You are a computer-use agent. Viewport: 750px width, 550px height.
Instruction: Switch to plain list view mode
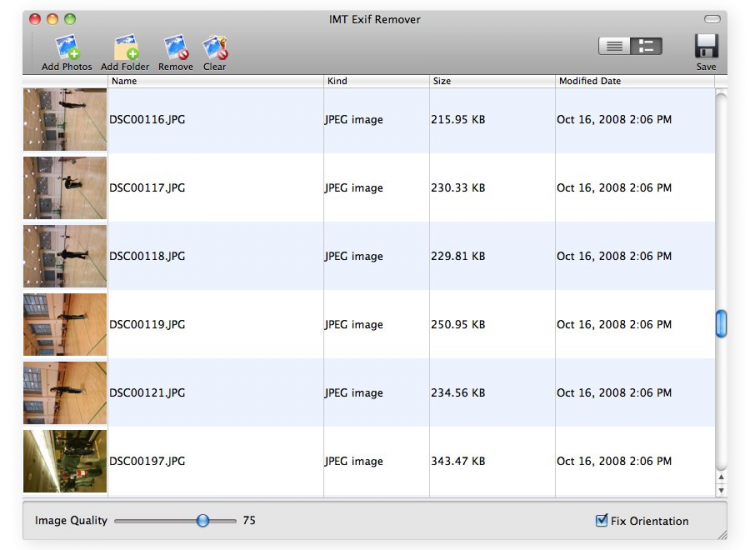click(614, 46)
